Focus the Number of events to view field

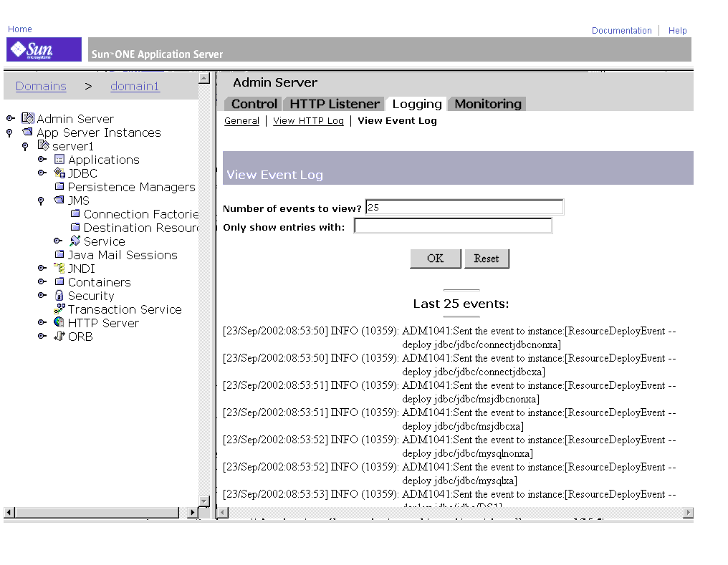click(464, 207)
